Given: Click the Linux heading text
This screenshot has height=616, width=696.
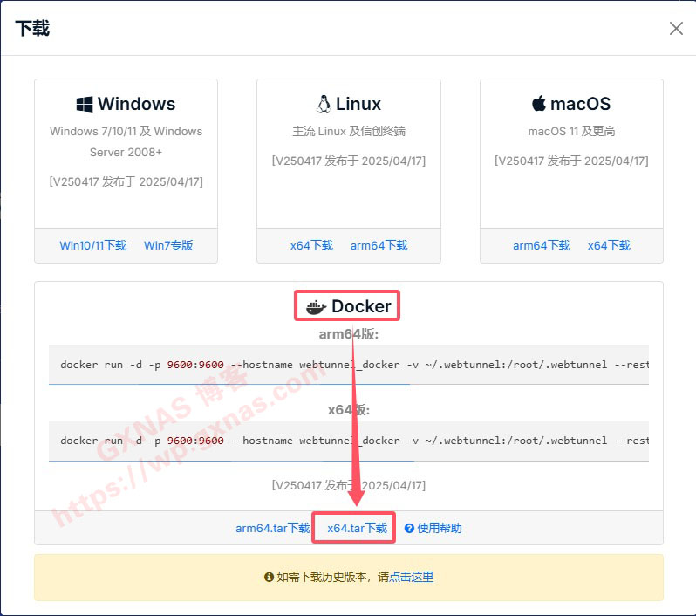Looking at the screenshot, I should [x=358, y=104].
